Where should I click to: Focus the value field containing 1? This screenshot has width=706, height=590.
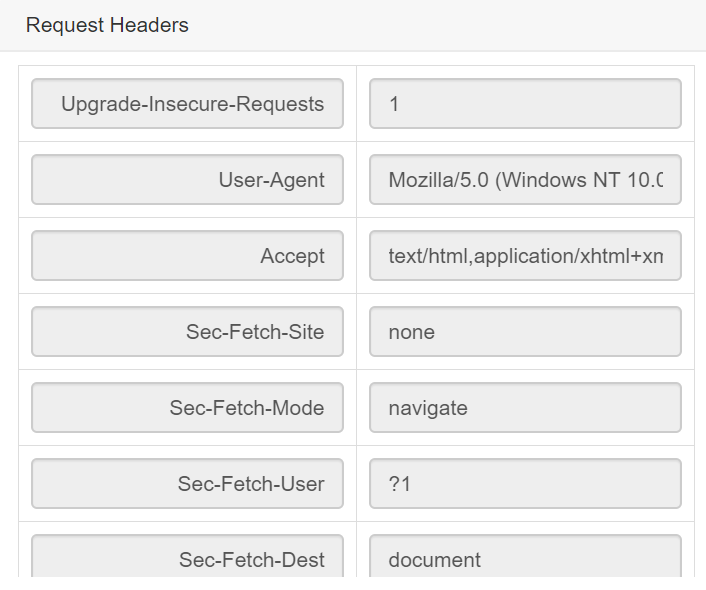coord(525,104)
